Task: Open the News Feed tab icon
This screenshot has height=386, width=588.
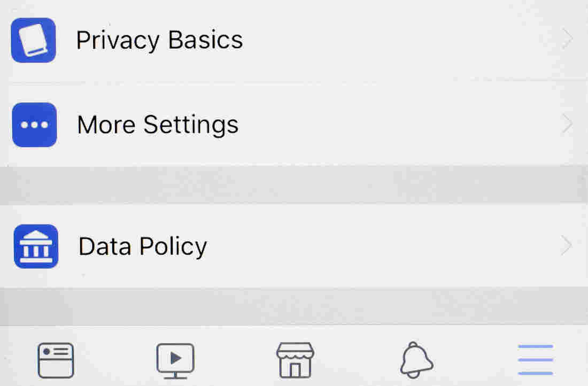Action: click(x=56, y=360)
